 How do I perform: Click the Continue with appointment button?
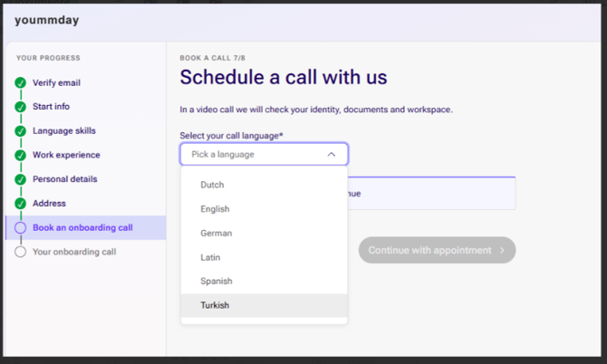coord(437,250)
